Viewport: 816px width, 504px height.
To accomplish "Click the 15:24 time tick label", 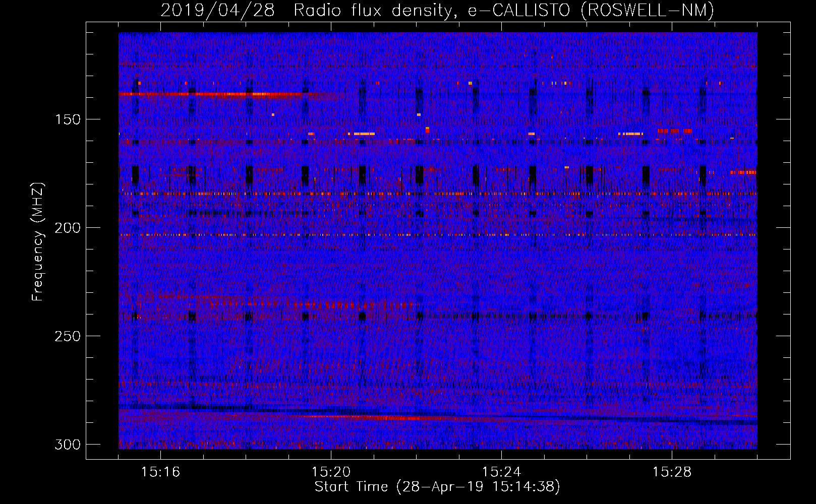I will (x=501, y=472).
